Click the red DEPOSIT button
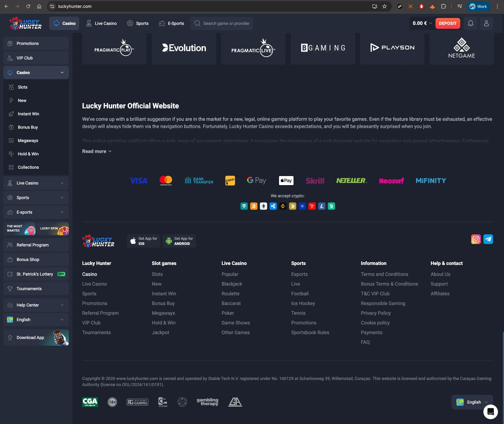The image size is (504, 424). pos(448,23)
